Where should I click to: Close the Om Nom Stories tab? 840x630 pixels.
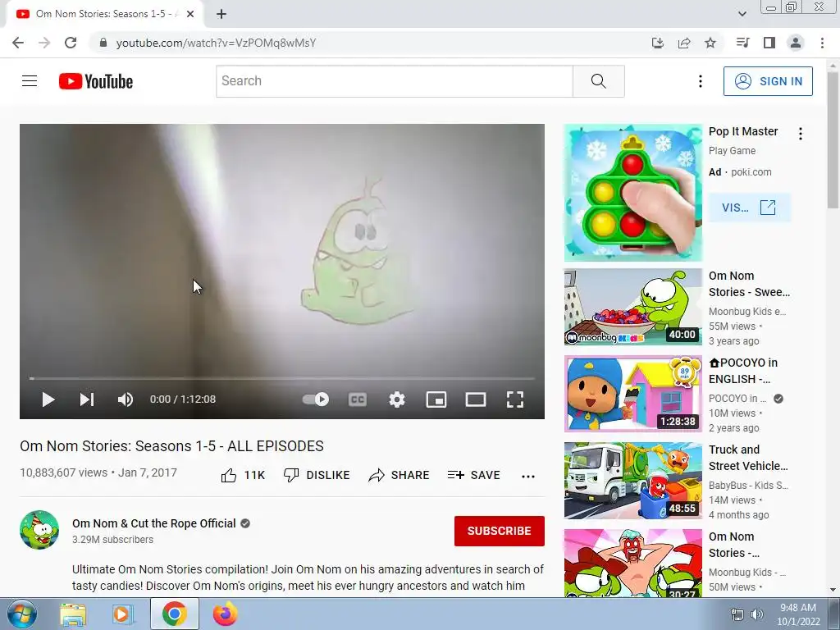(190, 14)
